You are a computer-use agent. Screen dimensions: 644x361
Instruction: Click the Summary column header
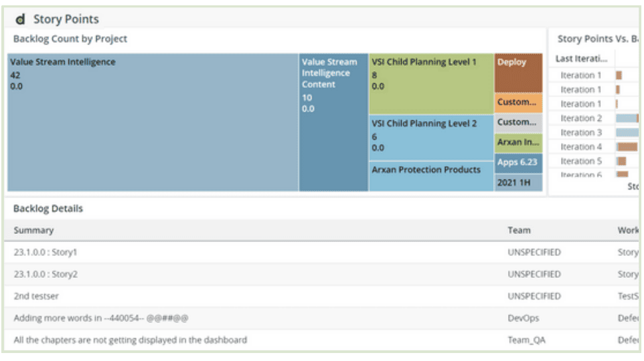tap(34, 230)
